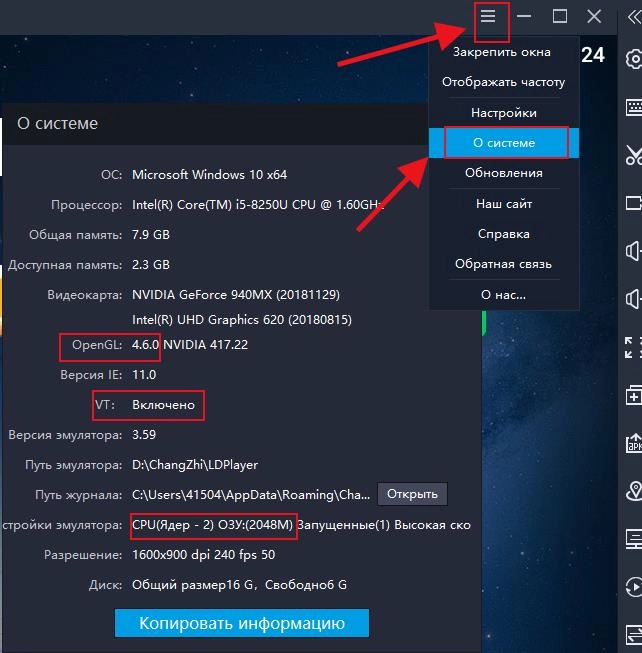
Task: Click the install APK icon
Action: pyautogui.click(x=633, y=443)
